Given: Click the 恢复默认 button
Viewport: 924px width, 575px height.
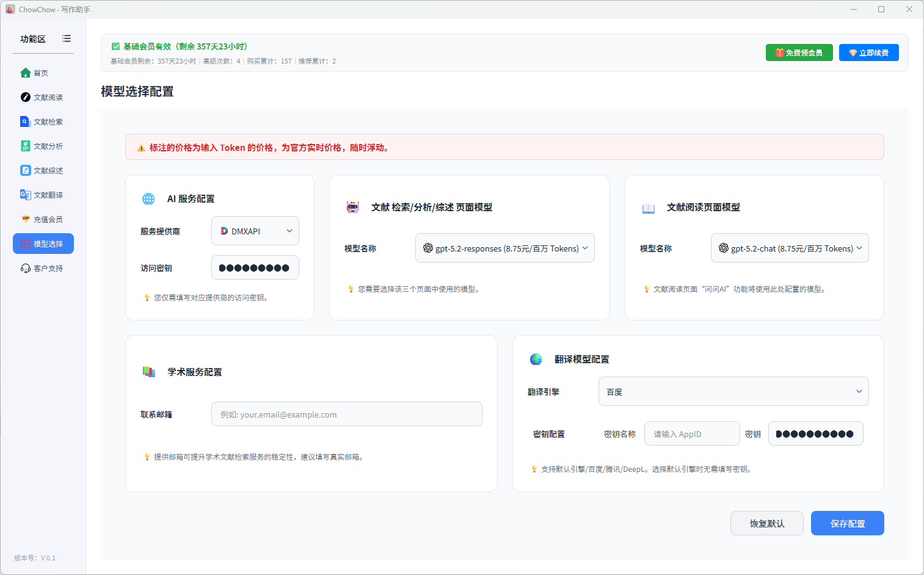Looking at the screenshot, I should coord(766,524).
